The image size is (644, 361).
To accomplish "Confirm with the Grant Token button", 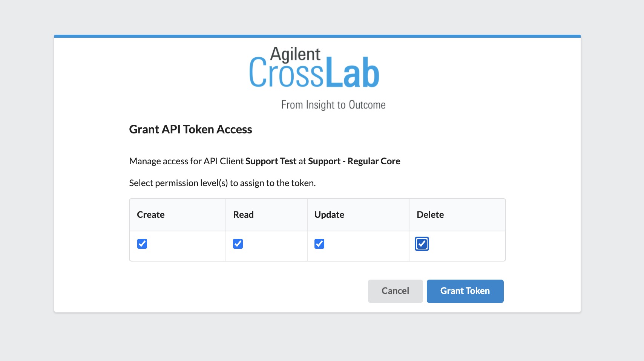I will click(465, 291).
